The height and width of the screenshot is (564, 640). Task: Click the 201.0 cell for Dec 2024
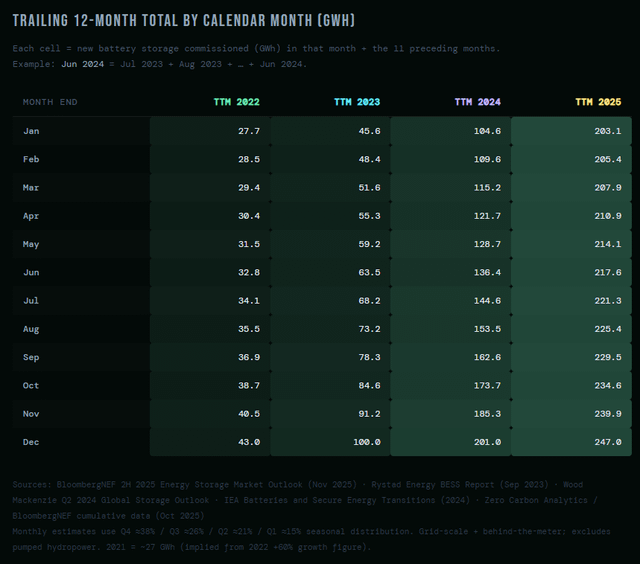pos(486,441)
